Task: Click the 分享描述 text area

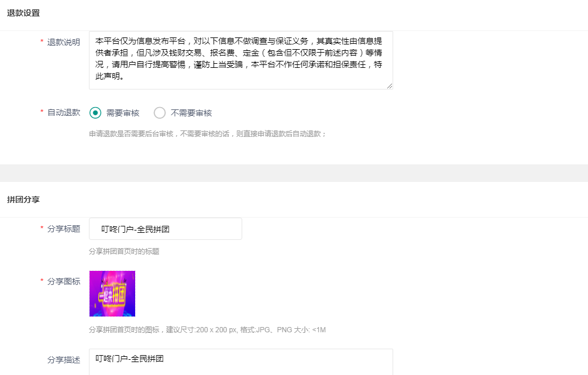Action: coord(240,362)
